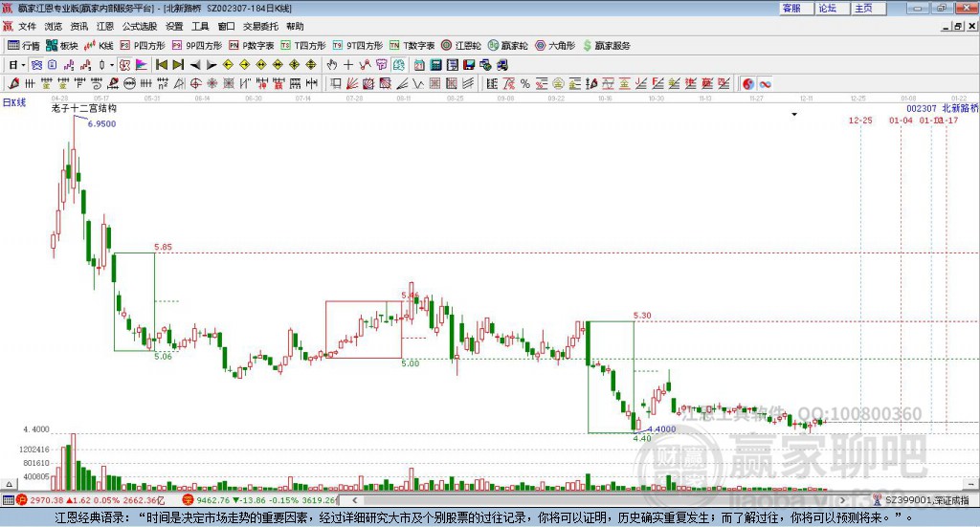The image size is (980, 527).
Task: Click the 01-04 date marker
Action: click(x=901, y=120)
